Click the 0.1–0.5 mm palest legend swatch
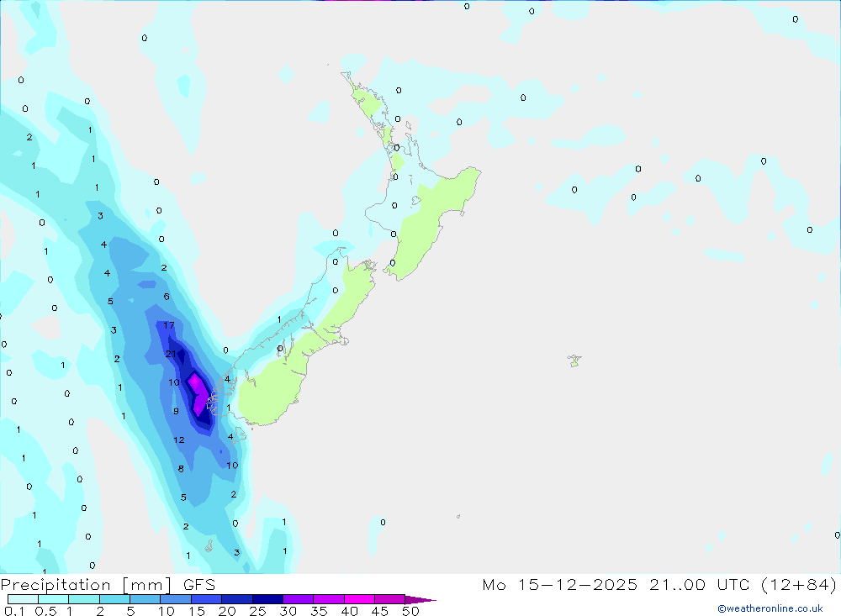Screen dimensions: 841x616 click(x=23, y=599)
